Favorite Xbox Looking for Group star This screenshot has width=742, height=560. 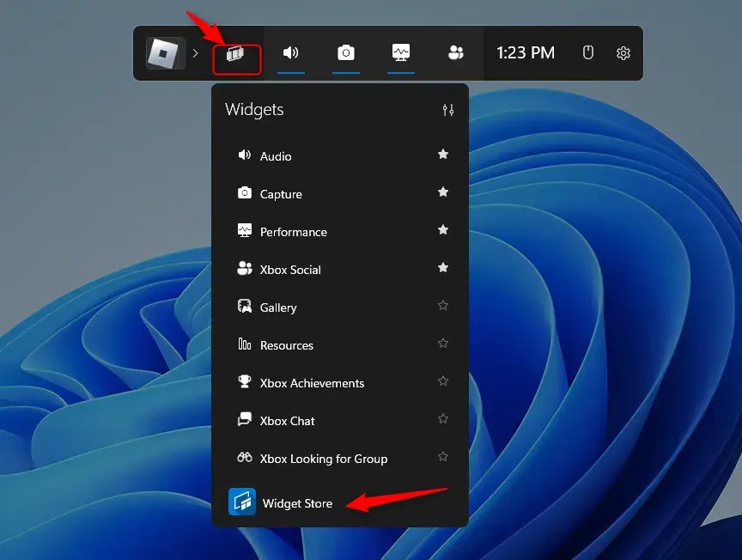tap(443, 456)
